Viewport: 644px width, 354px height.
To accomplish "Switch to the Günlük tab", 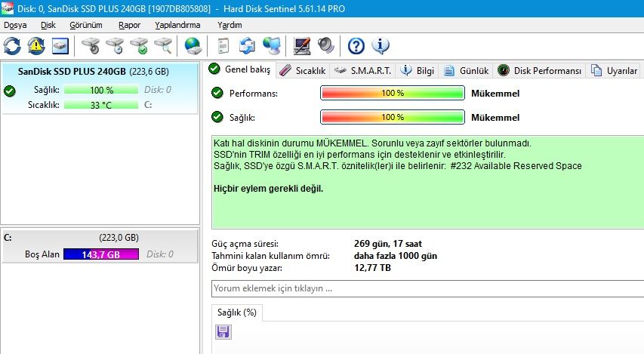I will [466, 71].
